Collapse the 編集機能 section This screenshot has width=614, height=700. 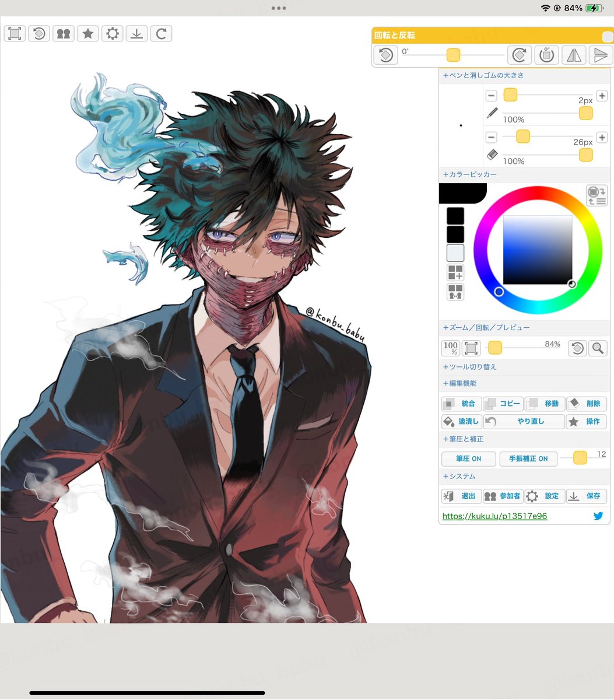click(x=459, y=383)
